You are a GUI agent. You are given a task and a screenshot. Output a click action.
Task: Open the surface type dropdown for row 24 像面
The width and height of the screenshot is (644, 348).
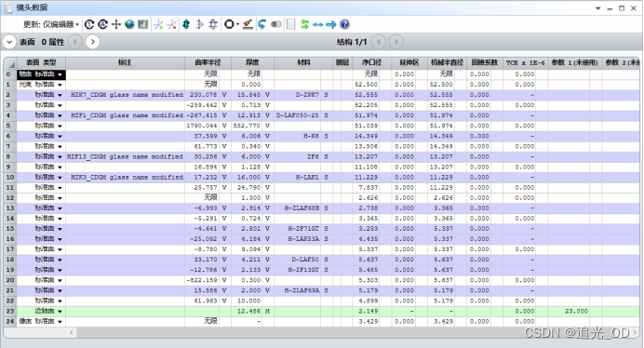point(60,322)
